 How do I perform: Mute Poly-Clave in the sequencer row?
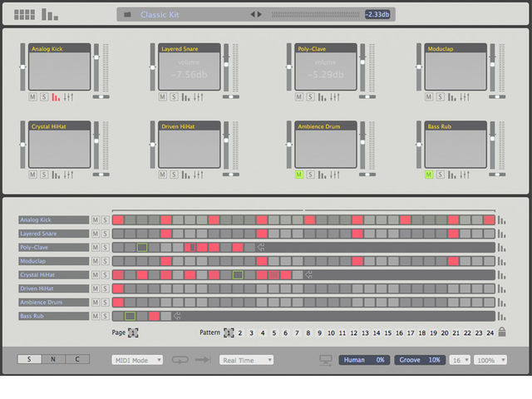(96, 248)
